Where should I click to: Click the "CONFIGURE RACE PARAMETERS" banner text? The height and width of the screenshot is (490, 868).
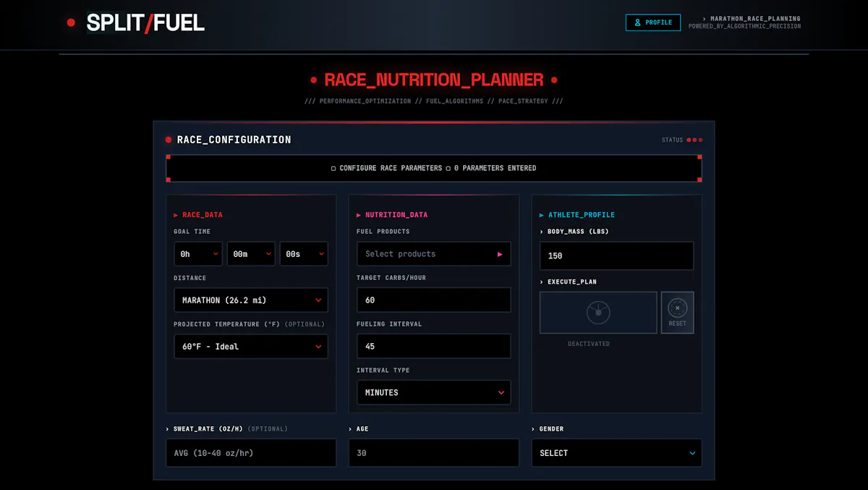(x=391, y=168)
